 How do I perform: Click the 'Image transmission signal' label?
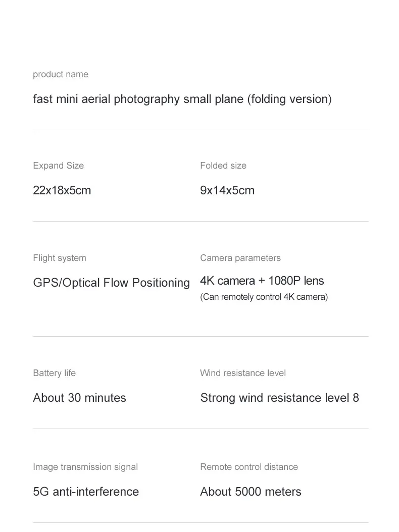point(85,467)
